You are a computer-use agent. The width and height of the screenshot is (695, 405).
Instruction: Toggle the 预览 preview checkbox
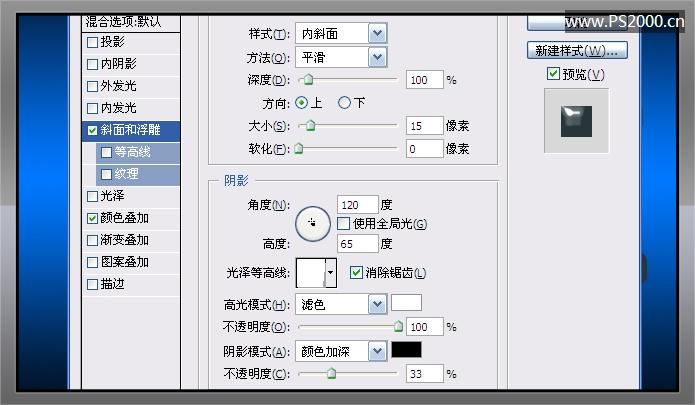point(553,74)
